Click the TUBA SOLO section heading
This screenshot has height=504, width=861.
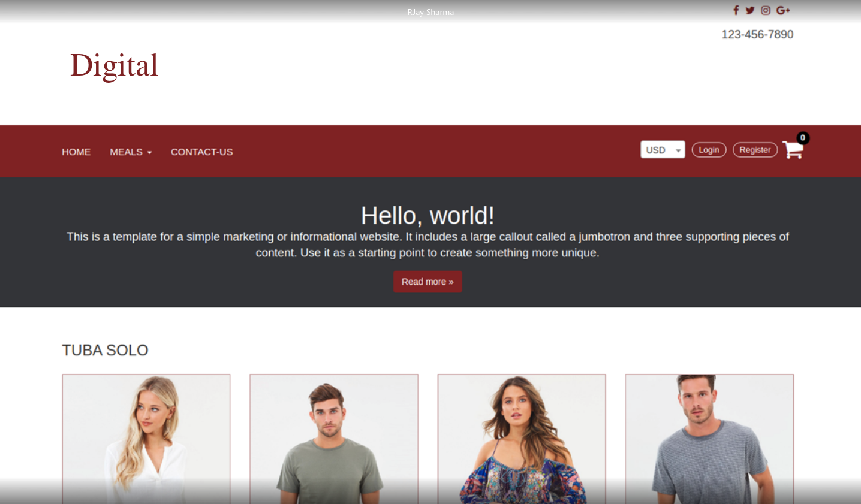click(105, 350)
